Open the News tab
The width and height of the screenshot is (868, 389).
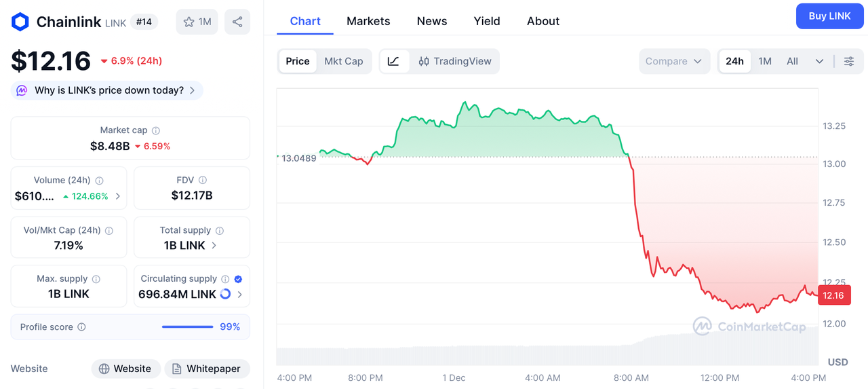tap(432, 21)
